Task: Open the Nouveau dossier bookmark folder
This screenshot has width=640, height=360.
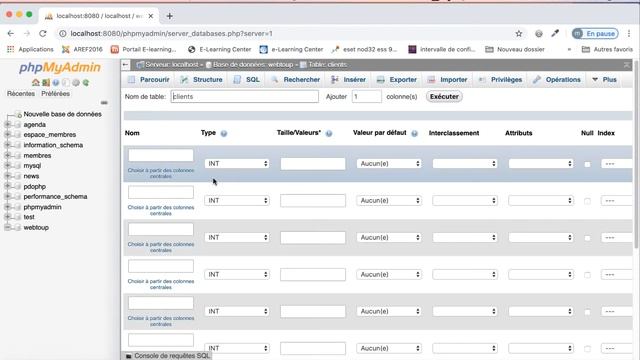Action: (x=515, y=49)
